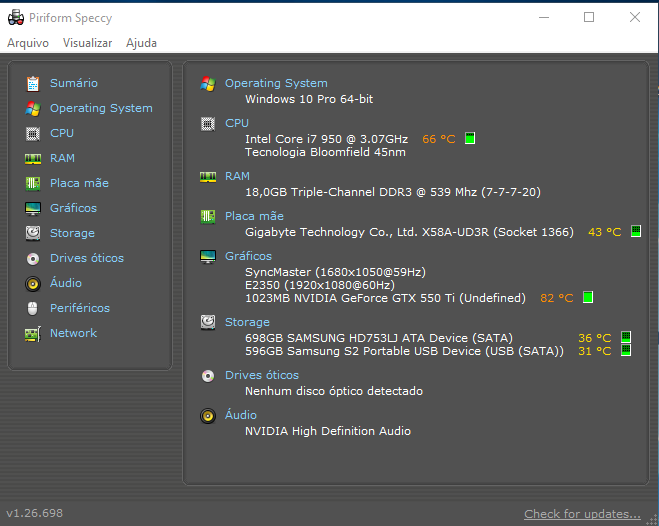This screenshot has width=659, height=526.
Task: Open the Arquivo menu
Action: click(28, 43)
